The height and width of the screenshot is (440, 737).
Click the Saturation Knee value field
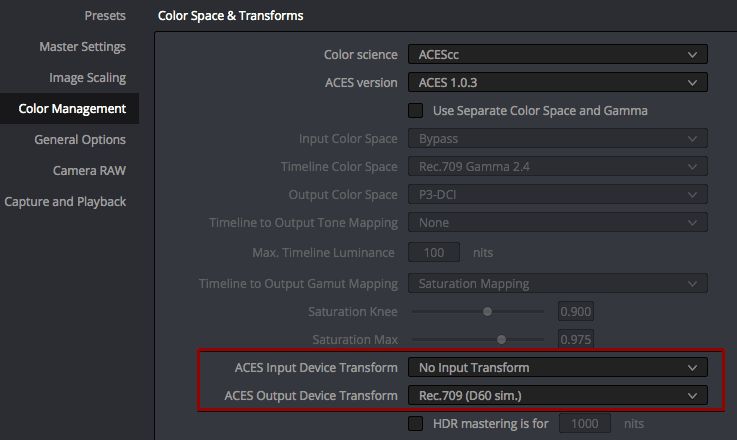(x=576, y=311)
